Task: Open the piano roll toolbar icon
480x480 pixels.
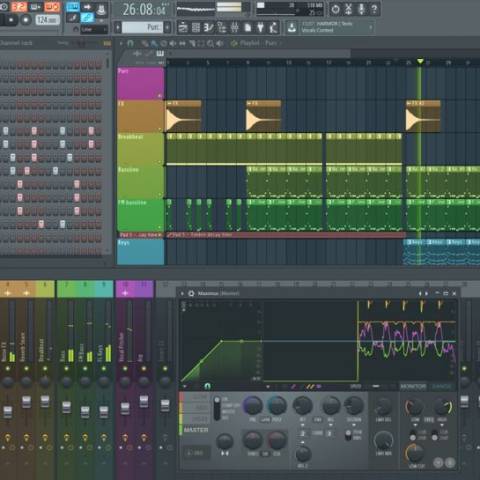Action: 208,28
